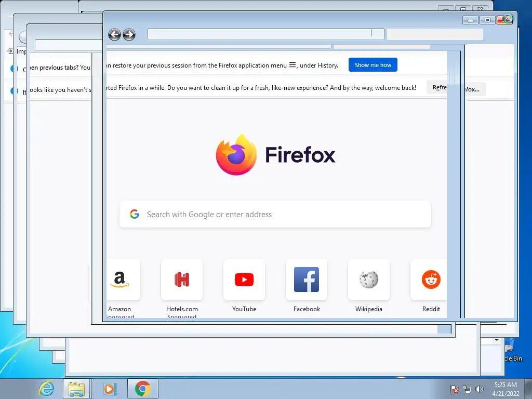Launch Internet Explorer from the taskbar

(46, 389)
